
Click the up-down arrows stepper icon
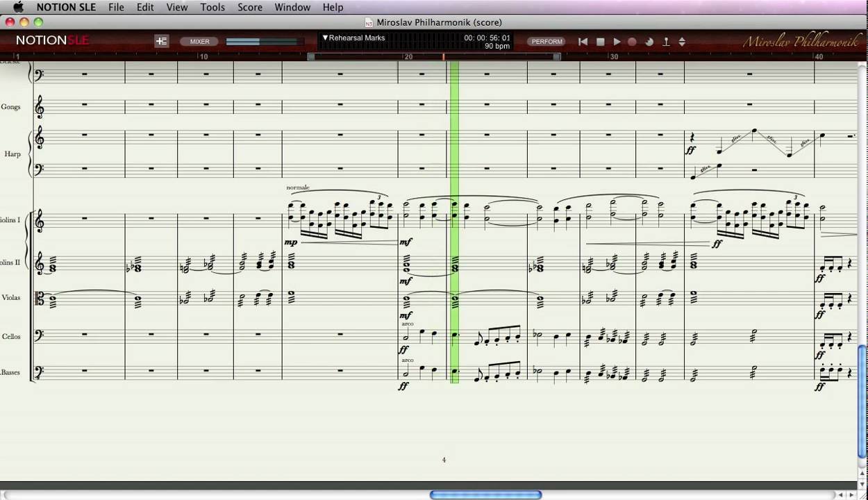682,42
